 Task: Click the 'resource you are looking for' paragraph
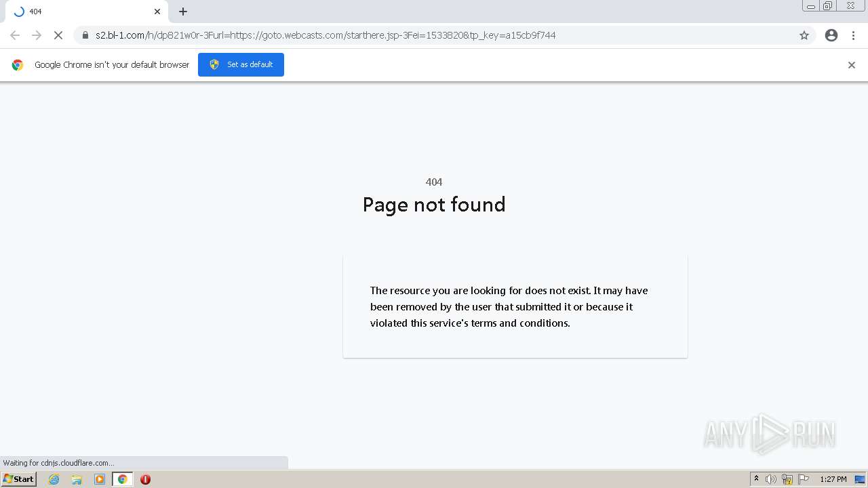click(x=509, y=306)
